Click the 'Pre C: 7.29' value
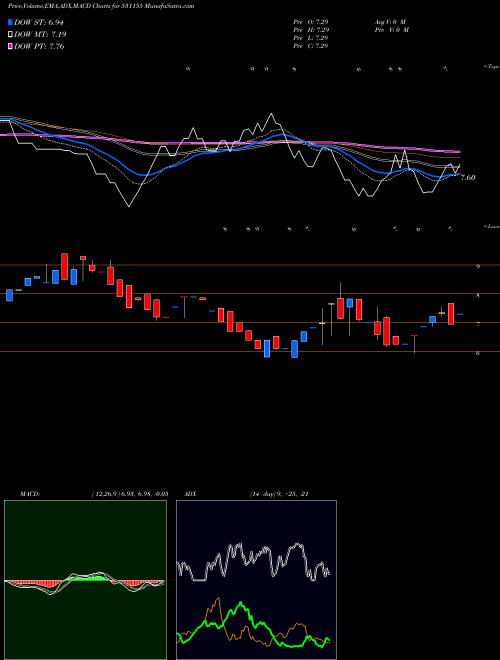 coord(311,46)
